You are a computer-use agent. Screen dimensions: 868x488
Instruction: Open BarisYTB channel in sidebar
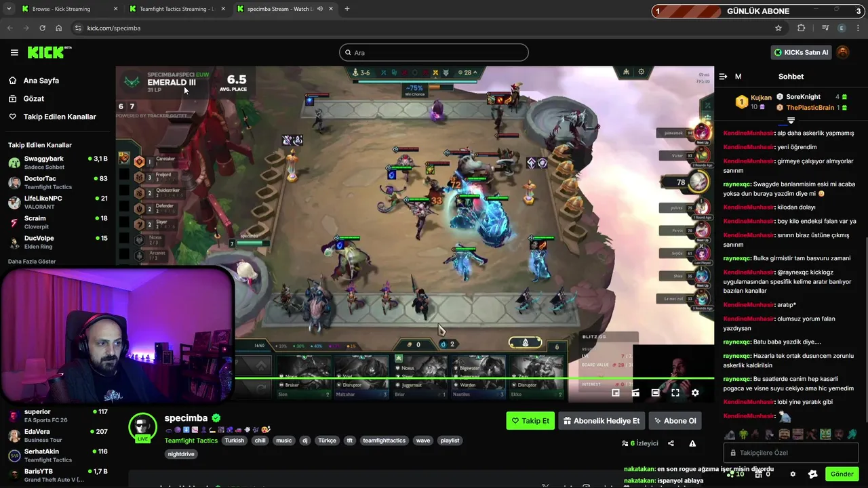(58, 475)
